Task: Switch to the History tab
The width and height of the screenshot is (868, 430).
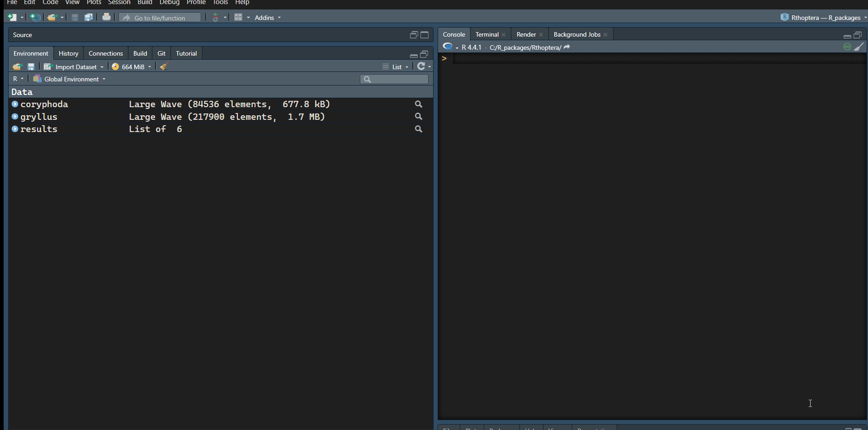Action: (x=68, y=53)
